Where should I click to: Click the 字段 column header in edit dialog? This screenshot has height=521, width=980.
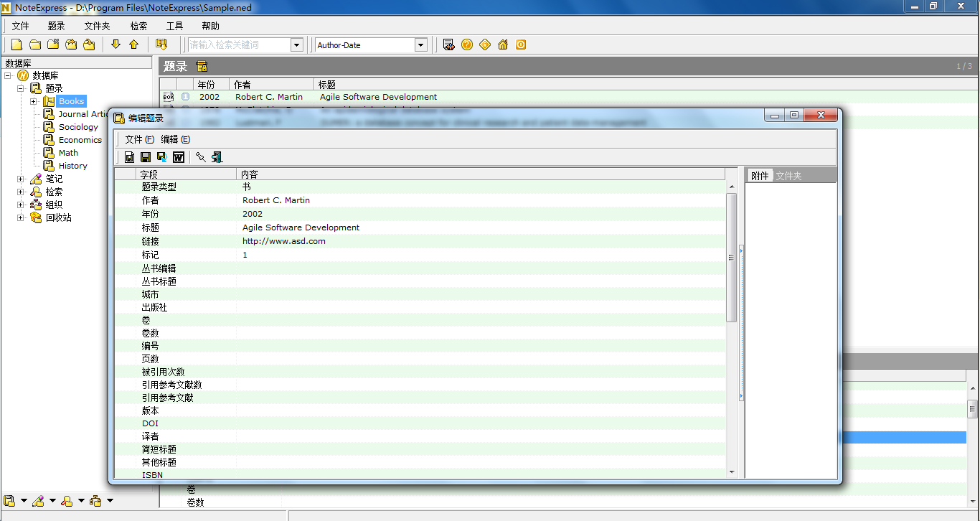(x=186, y=174)
